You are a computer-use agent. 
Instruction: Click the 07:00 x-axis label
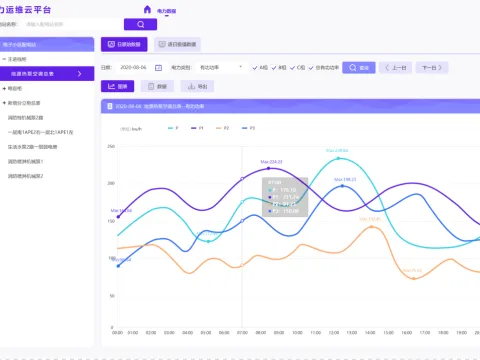[242, 333]
